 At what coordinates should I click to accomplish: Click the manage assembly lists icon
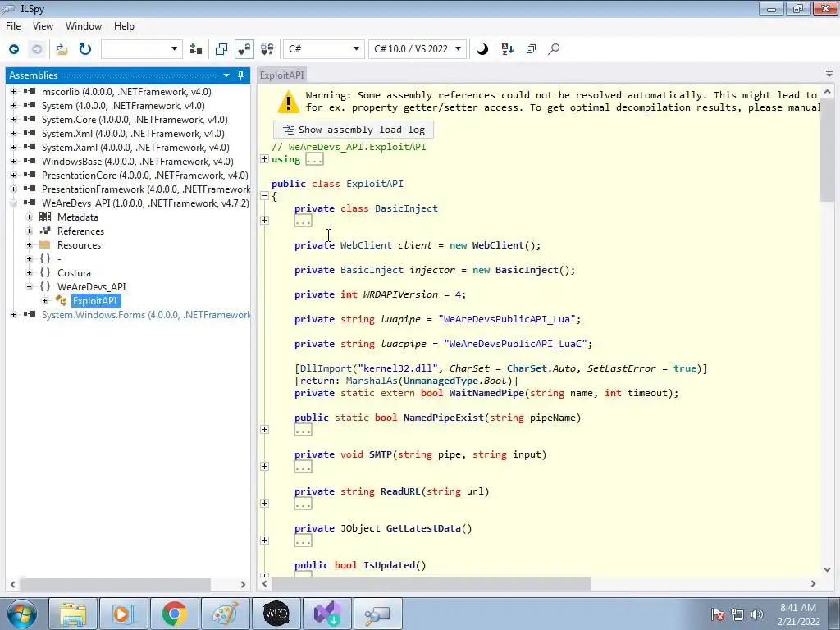coord(196,49)
